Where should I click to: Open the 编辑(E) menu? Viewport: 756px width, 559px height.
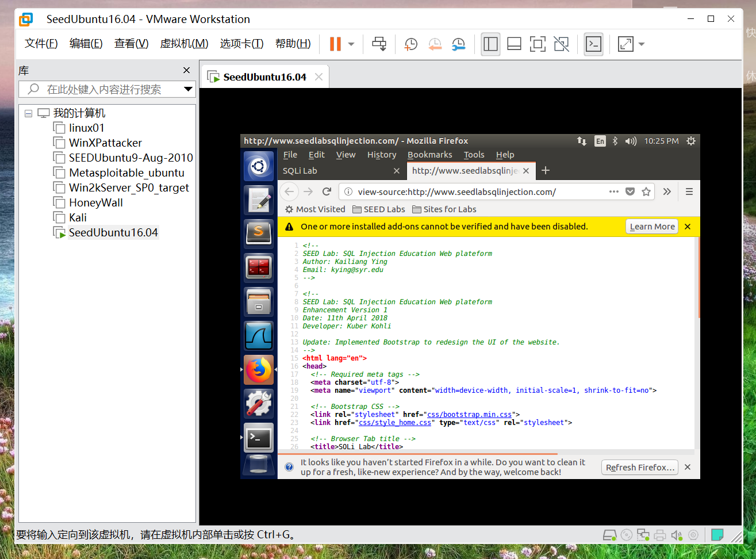pyautogui.click(x=86, y=44)
